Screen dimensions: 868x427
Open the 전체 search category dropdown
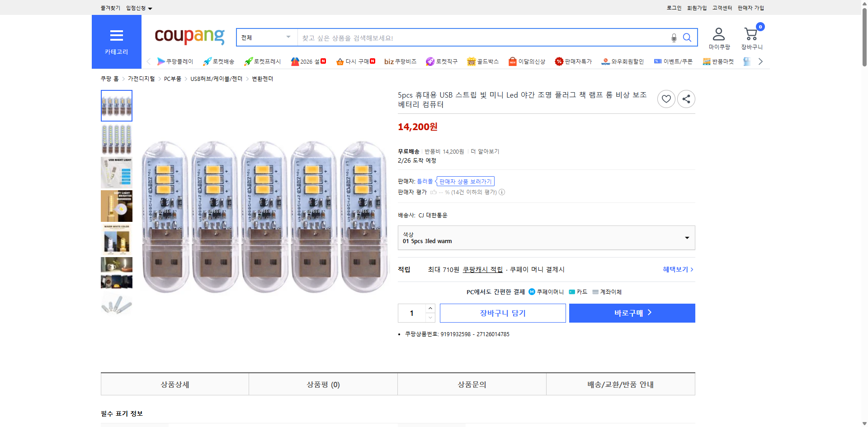266,38
